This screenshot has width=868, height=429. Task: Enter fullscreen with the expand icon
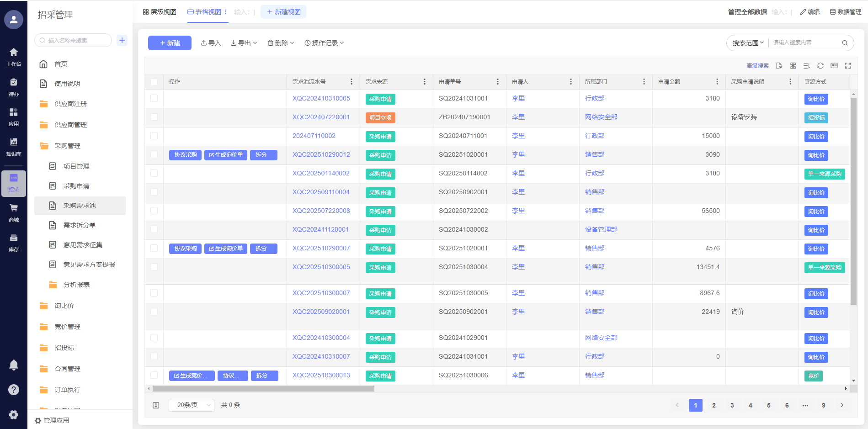pos(848,66)
